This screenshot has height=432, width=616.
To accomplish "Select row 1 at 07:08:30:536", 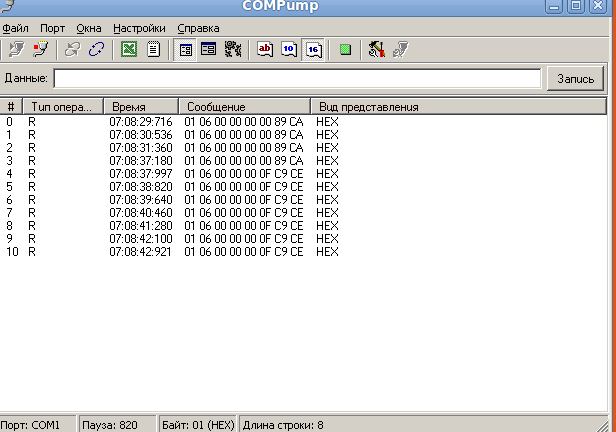I will coord(303,135).
